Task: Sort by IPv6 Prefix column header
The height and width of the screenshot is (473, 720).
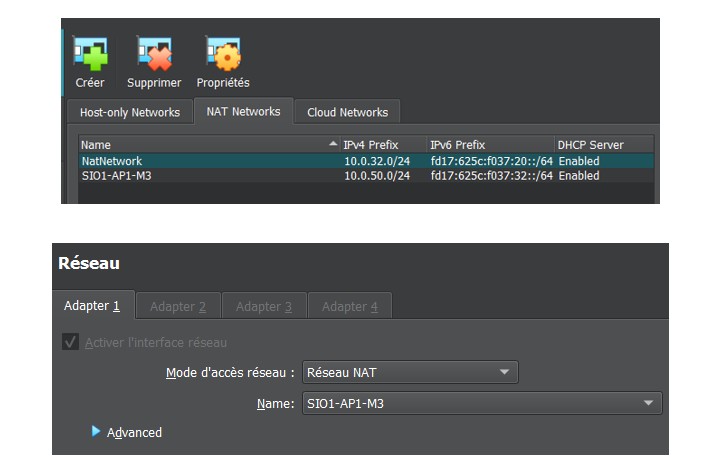Action: point(490,145)
